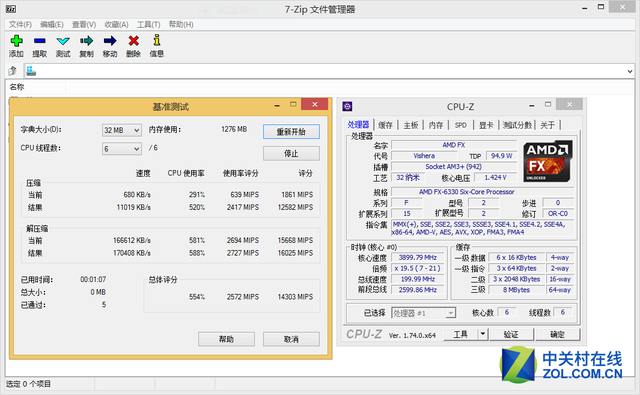Screen dimensions: 640x395
Task: Click the CPU-Z Tools (工具) button
Action: (x=460, y=334)
